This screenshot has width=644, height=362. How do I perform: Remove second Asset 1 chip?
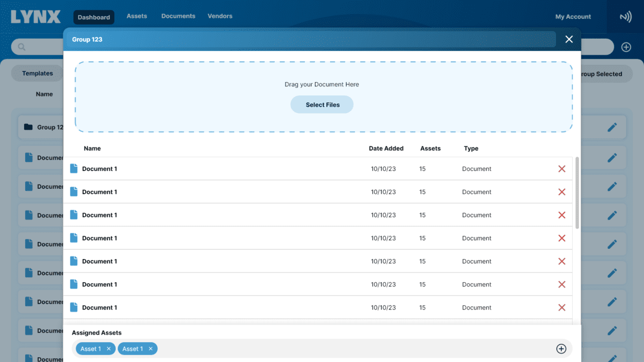pyautogui.click(x=150, y=349)
